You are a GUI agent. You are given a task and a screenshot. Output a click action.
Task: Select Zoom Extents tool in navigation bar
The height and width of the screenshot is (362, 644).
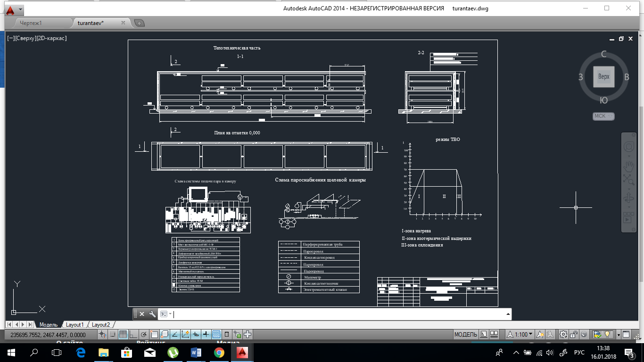pyautogui.click(x=629, y=179)
